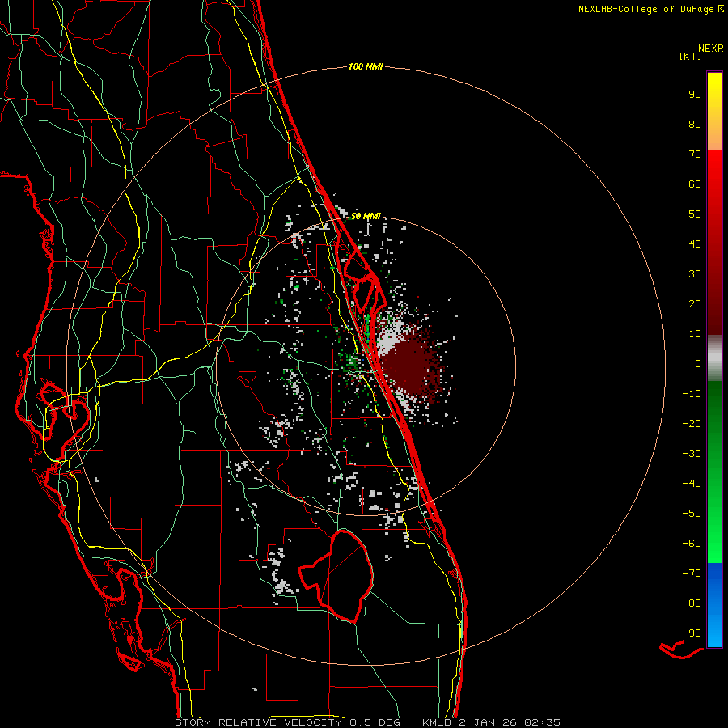Click the 100 NMI range ring label

click(366, 67)
